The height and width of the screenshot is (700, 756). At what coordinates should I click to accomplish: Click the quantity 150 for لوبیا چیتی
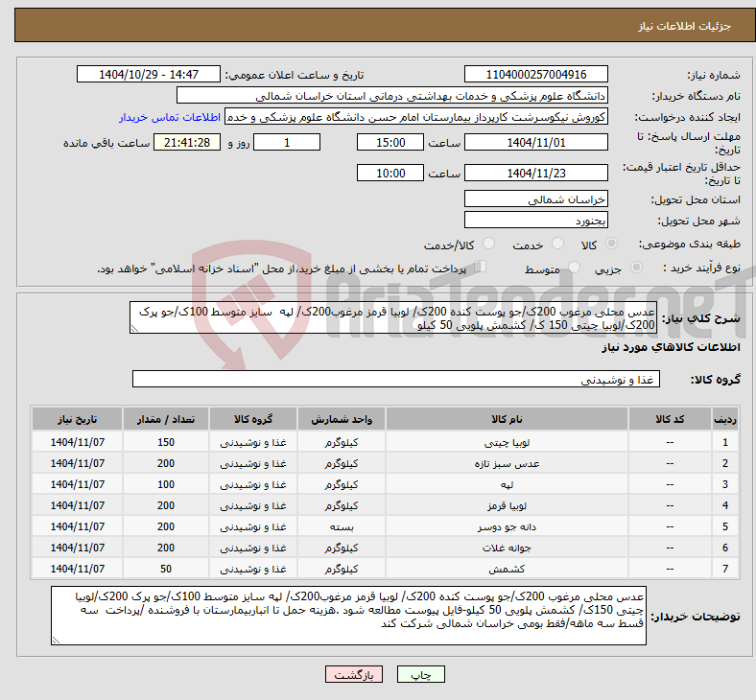click(166, 442)
